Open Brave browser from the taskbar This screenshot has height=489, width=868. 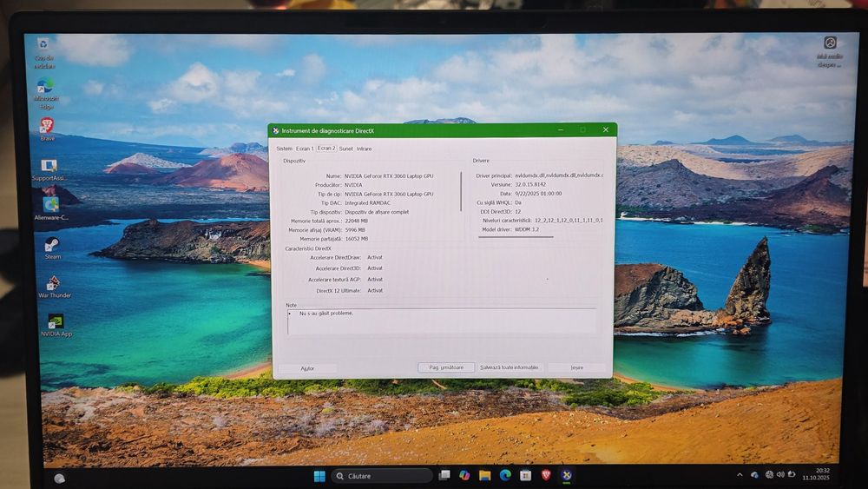click(546, 474)
